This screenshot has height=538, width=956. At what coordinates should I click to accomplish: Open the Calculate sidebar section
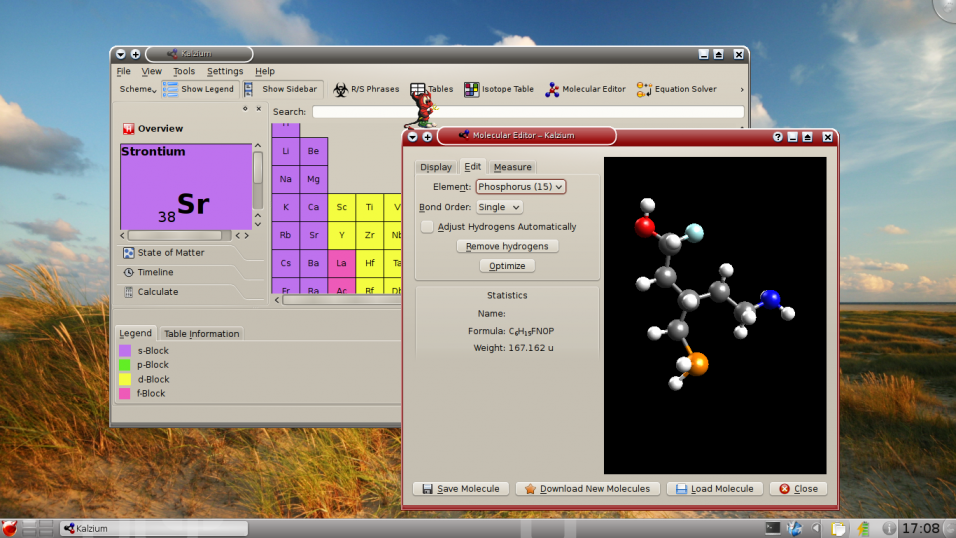point(158,292)
